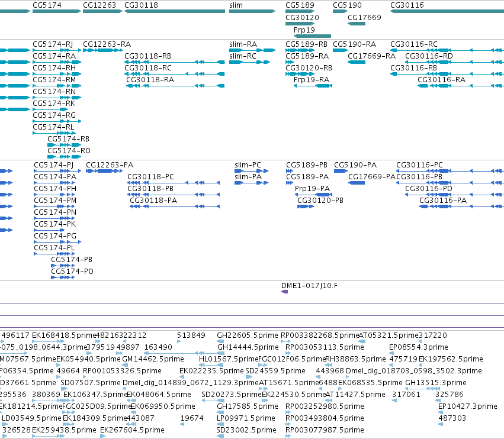
Task: Select transcript CG30118-RC label
Action: click(148, 68)
